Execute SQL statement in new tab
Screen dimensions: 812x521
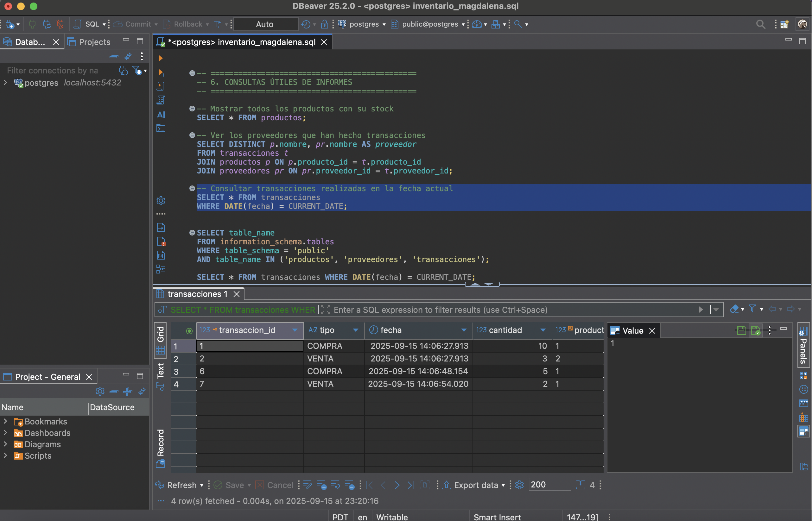(x=161, y=72)
